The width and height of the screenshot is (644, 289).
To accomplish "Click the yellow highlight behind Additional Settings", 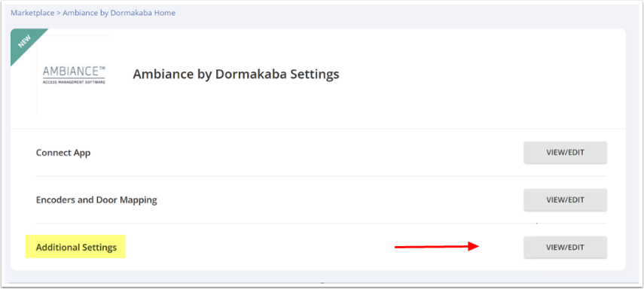I will coord(75,246).
